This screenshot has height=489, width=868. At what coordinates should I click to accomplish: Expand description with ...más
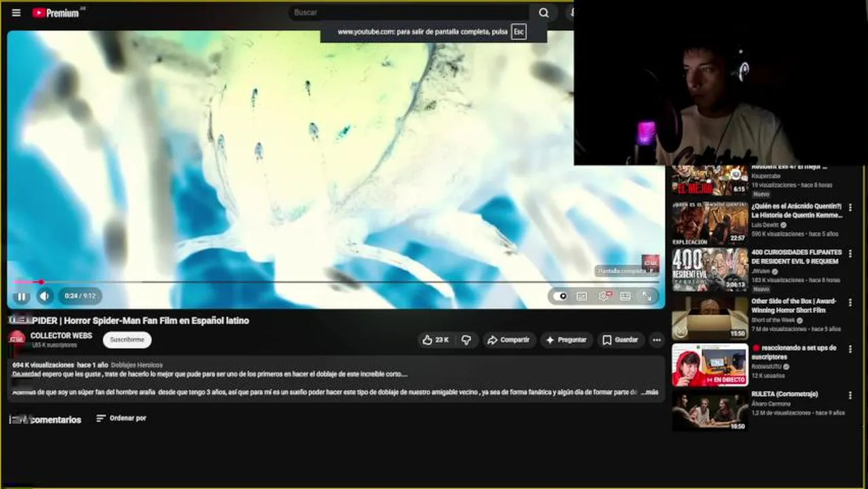(x=650, y=392)
